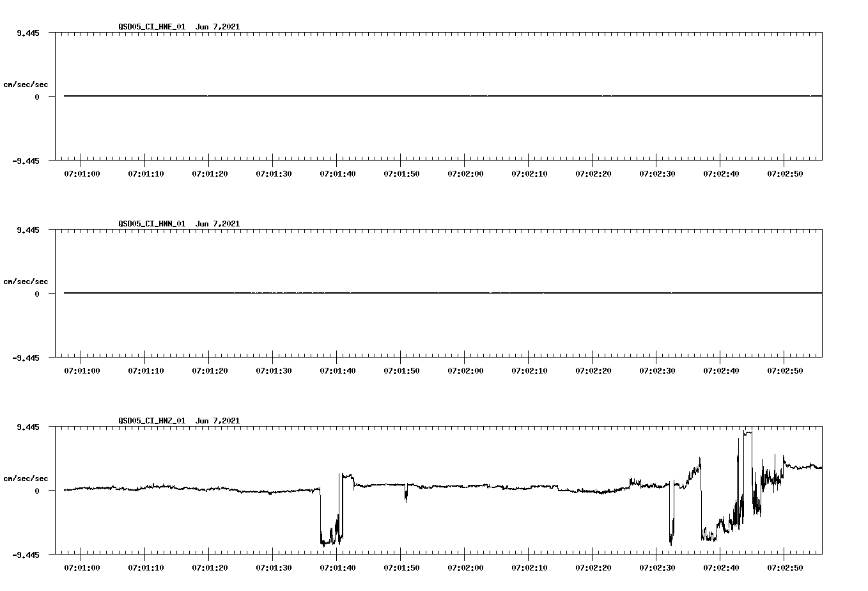Select the HNE plot's lower -9.445 axis label

26,161
